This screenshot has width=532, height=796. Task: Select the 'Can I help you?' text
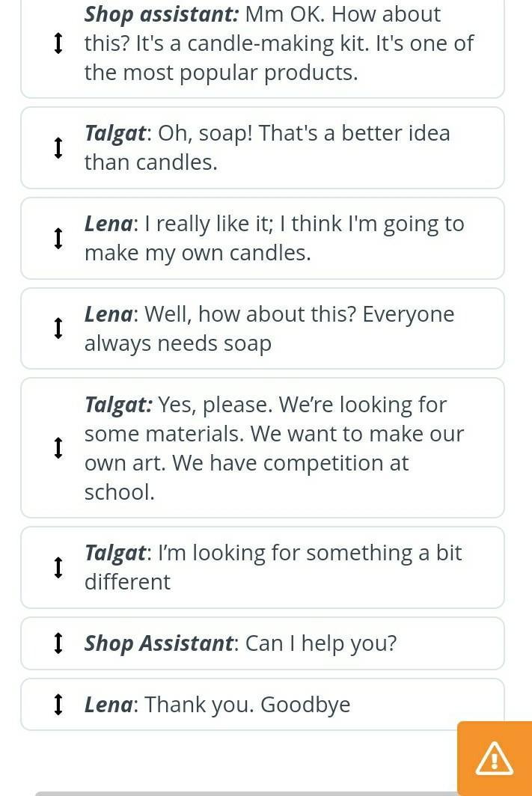tap(321, 643)
